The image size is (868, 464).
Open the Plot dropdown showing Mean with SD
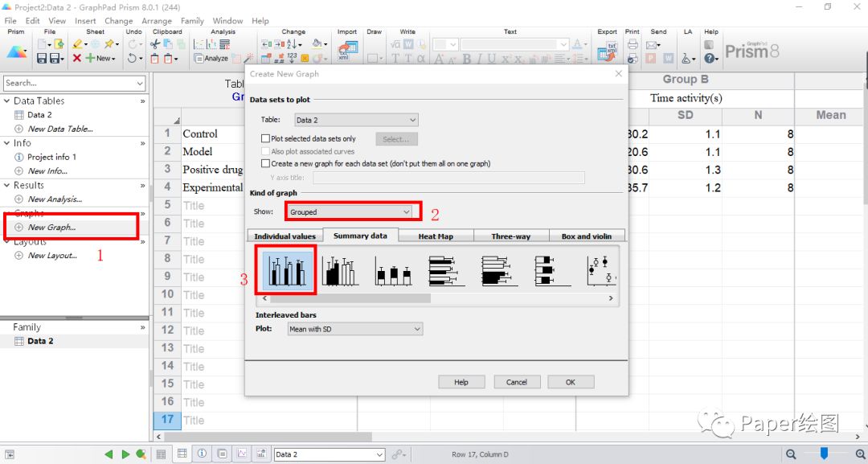pyautogui.click(x=355, y=329)
